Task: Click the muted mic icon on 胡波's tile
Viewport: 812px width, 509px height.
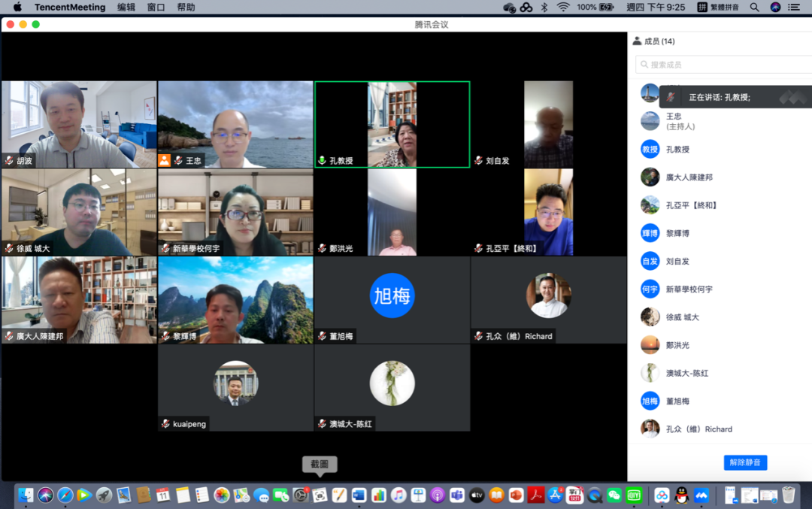Action: point(9,161)
